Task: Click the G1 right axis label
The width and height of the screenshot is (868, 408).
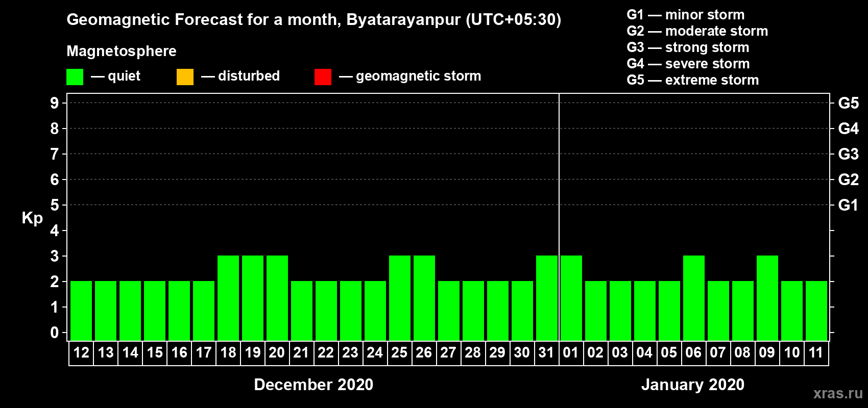Action: coord(849,205)
